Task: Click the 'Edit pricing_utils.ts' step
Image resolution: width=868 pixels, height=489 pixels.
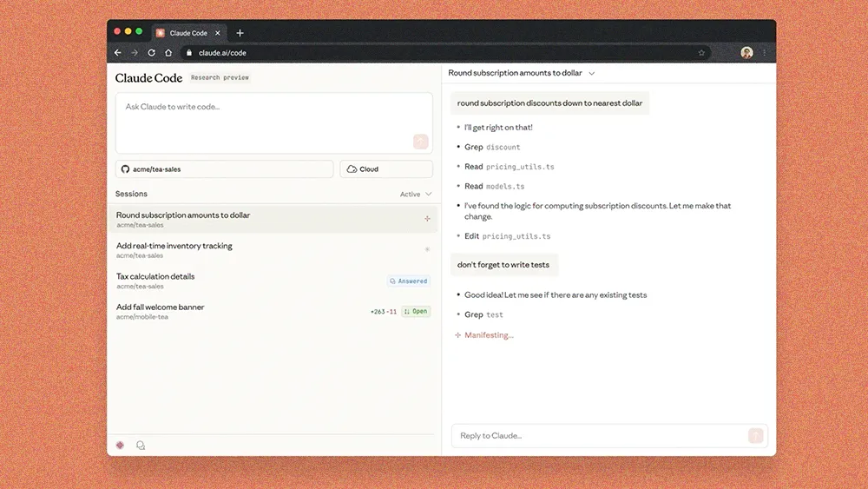Action: coord(507,236)
